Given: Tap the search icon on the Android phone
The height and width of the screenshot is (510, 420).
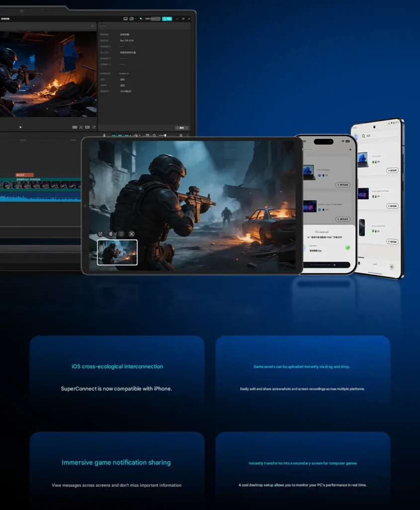Looking at the screenshot, I should pyautogui.click(x=364, y=135).
